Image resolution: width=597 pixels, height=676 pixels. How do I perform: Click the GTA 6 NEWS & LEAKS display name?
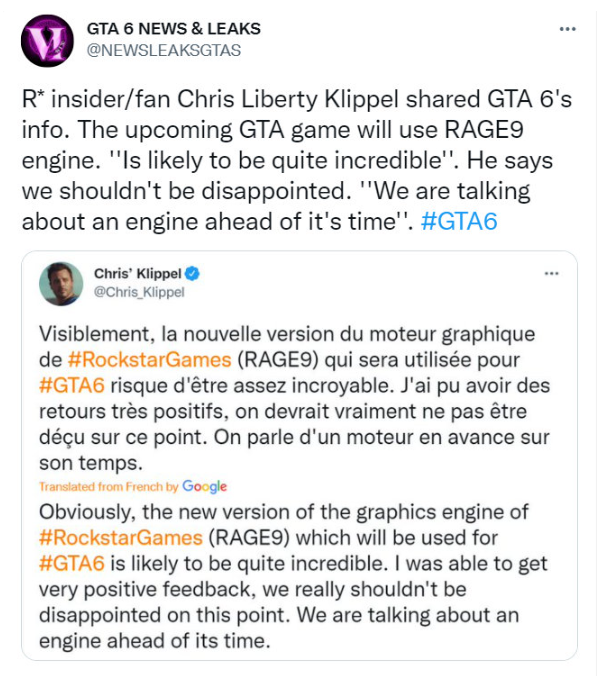[174, 28]
